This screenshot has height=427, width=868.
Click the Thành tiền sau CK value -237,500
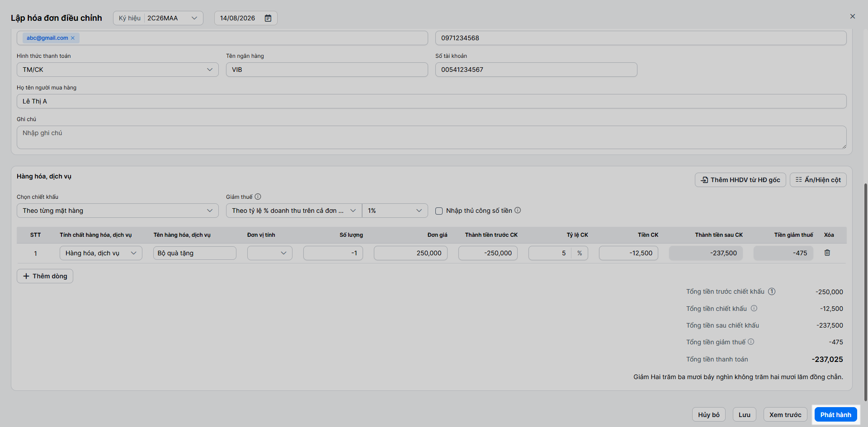[x=706, y=253]
